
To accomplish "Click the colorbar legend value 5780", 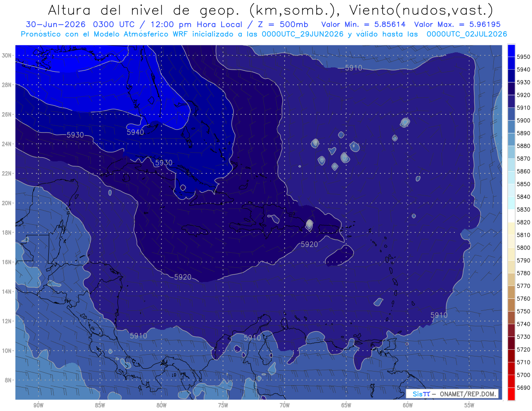I will click(x=524, y=273).
